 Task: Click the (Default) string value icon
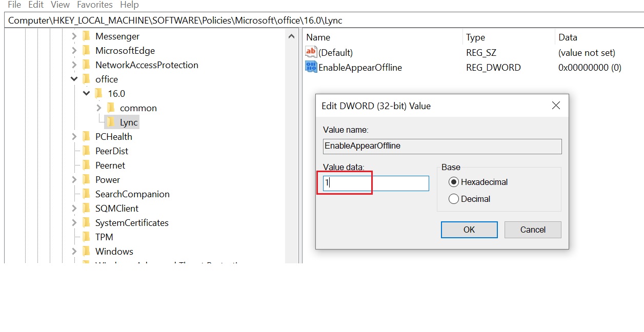(311, 52)
